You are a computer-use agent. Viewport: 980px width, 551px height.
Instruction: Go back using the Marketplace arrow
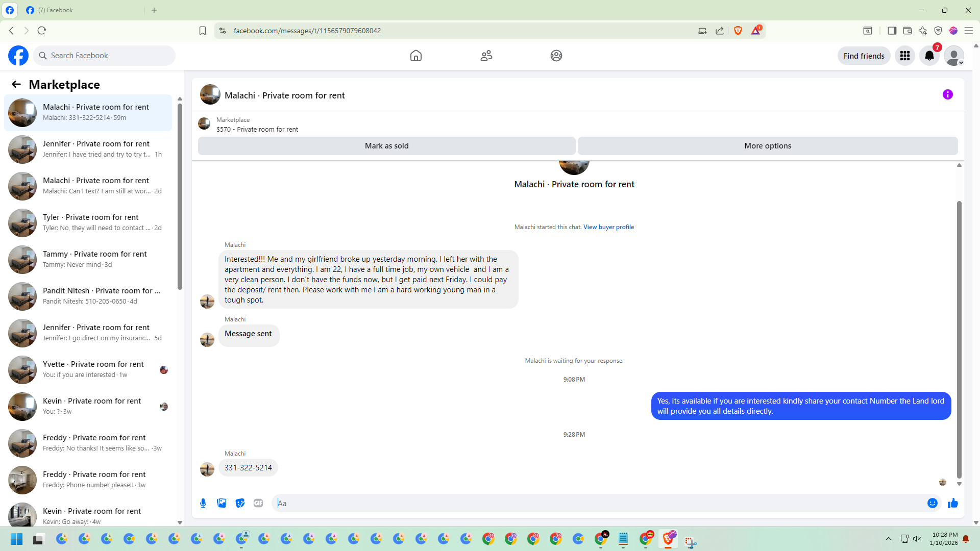[16, 84]
